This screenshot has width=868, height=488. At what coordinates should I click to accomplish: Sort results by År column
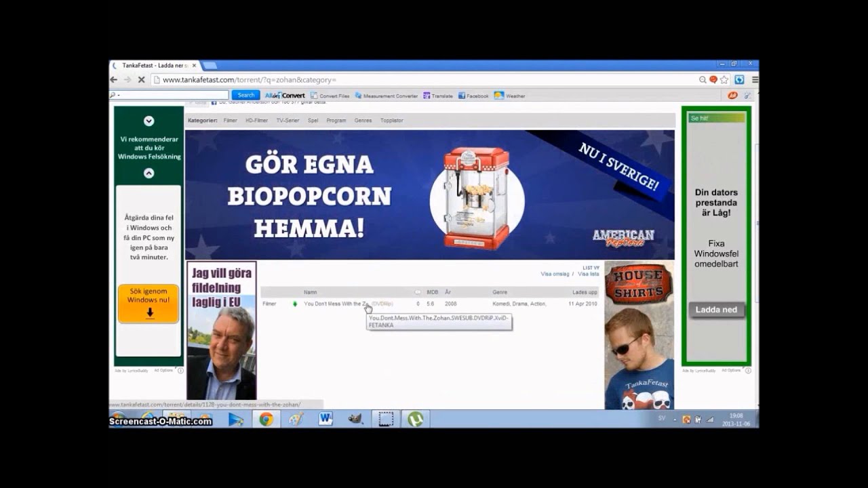click(x=448, y=292)
